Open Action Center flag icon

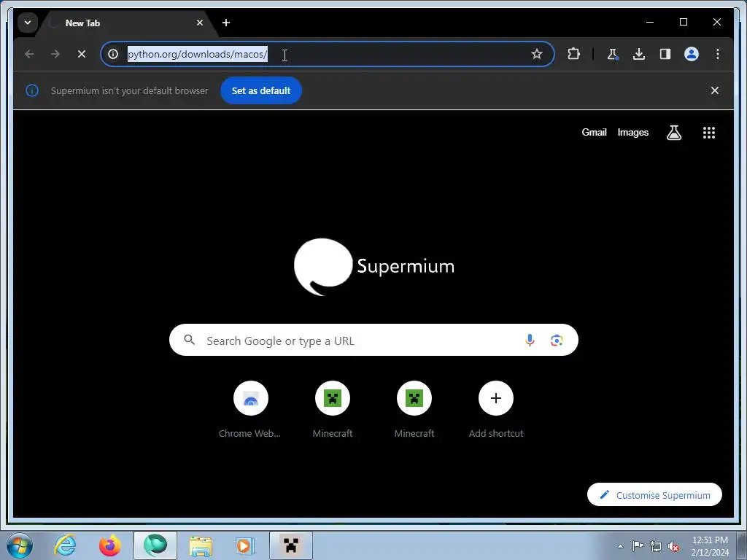(638, 546)
